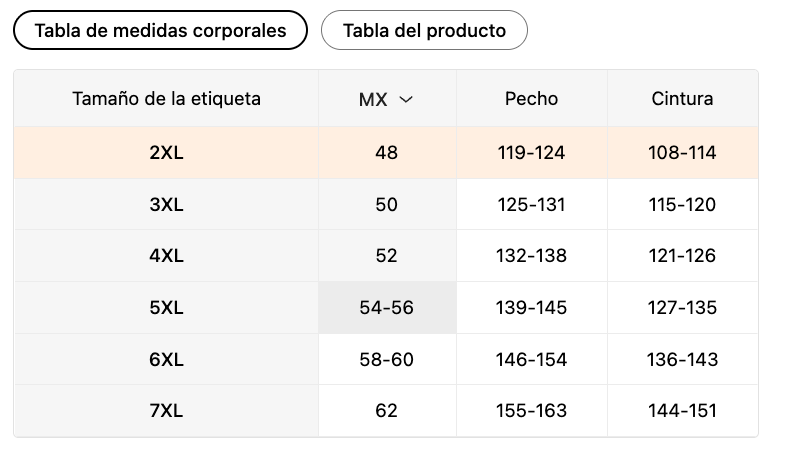794x456 pixels.
Task: Select the 3XL size row label
Action: [166, 205]
